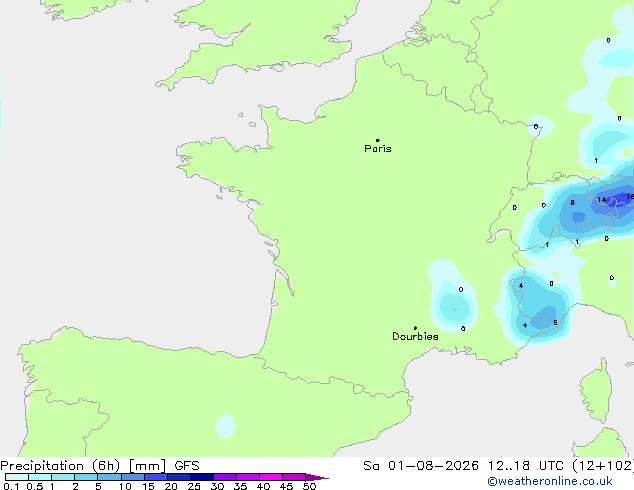Click the 'Sa 01-08-2026 12..18 UTC' date text
This screenshot has height=490, width=634.
(x=463, y=466)
